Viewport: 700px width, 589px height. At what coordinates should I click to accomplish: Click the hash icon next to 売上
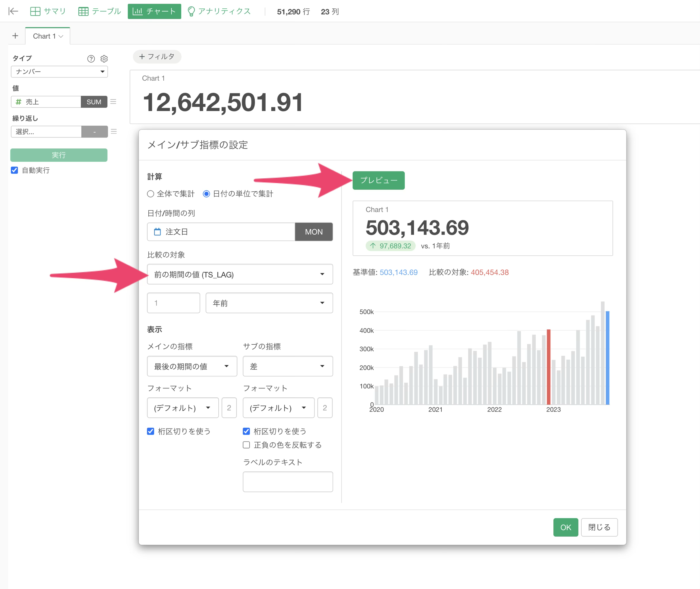[x=19, y=102]
